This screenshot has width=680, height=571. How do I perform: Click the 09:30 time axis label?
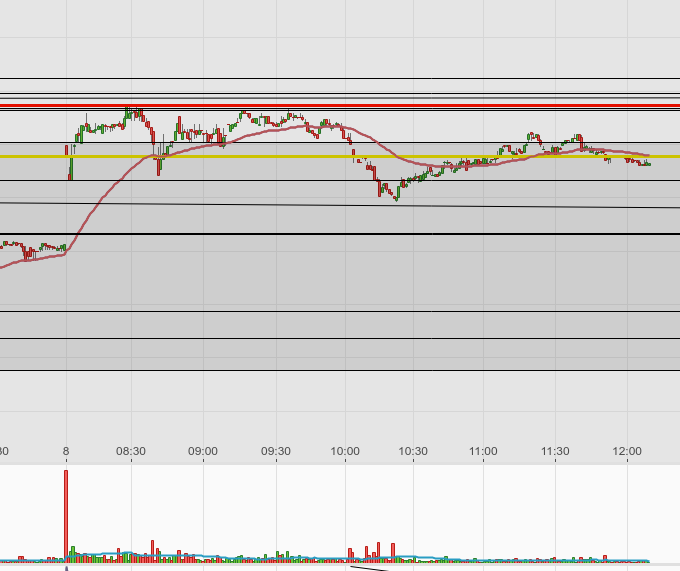276,451
